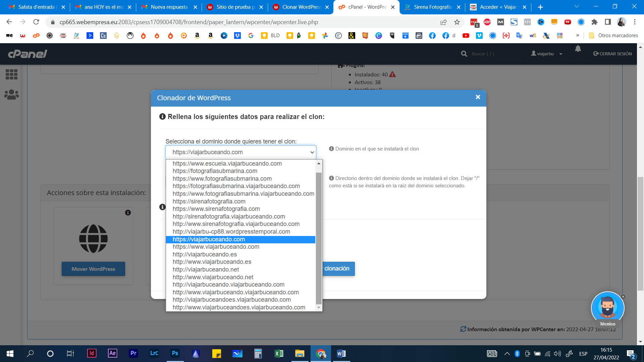Open Otros marcadores bookmarks folder
The width and height of the screenshot is (644, 362).
(x=613, y=36)
